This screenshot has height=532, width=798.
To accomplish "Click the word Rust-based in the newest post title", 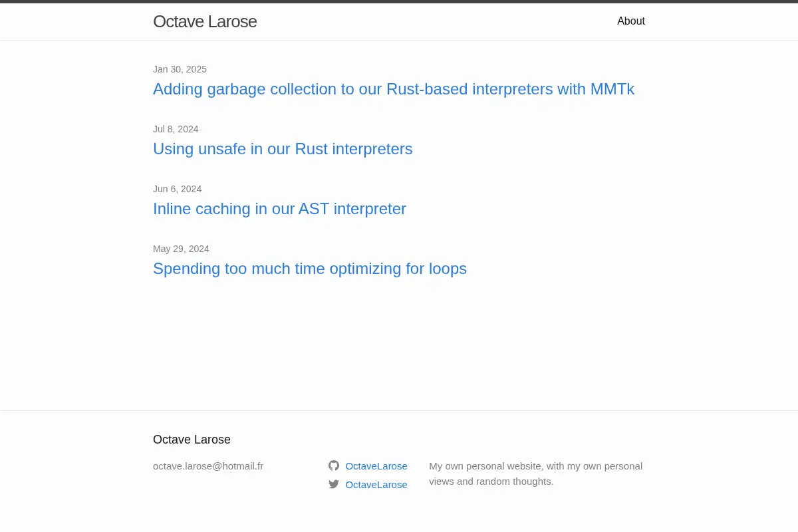I will (x=427, y=89).
